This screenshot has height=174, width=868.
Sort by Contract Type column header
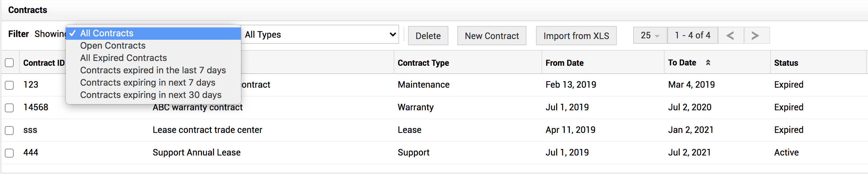pos(423,63)
